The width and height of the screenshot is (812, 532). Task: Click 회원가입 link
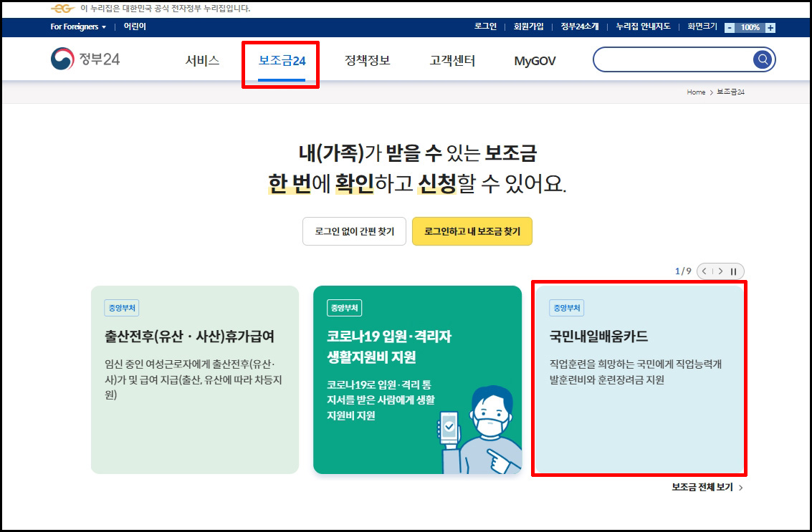(x=528, y=26)
